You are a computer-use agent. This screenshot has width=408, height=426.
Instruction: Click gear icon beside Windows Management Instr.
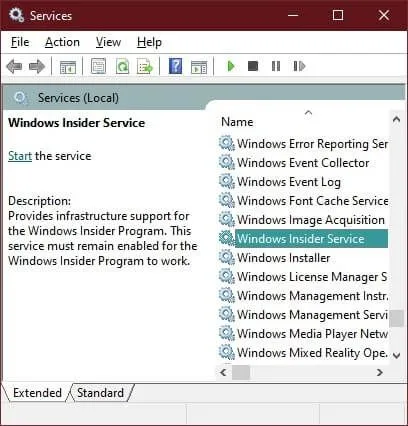(227, 295)
